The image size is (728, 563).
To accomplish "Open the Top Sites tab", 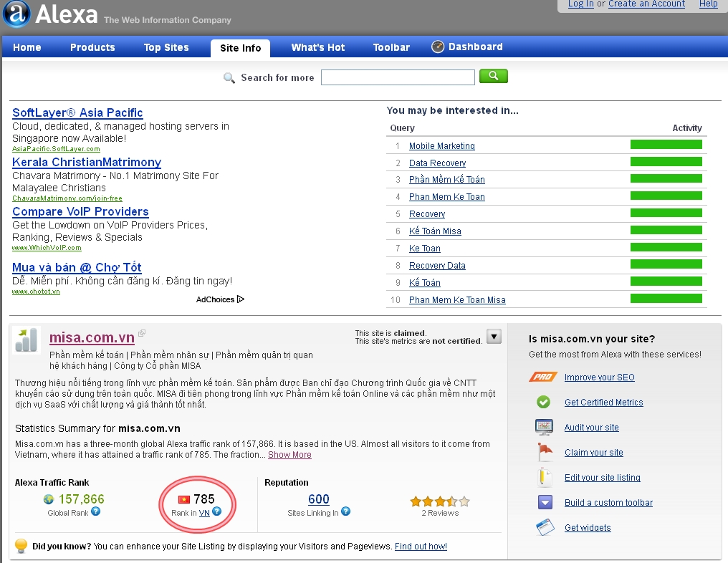I will click(x=166, y=47).
